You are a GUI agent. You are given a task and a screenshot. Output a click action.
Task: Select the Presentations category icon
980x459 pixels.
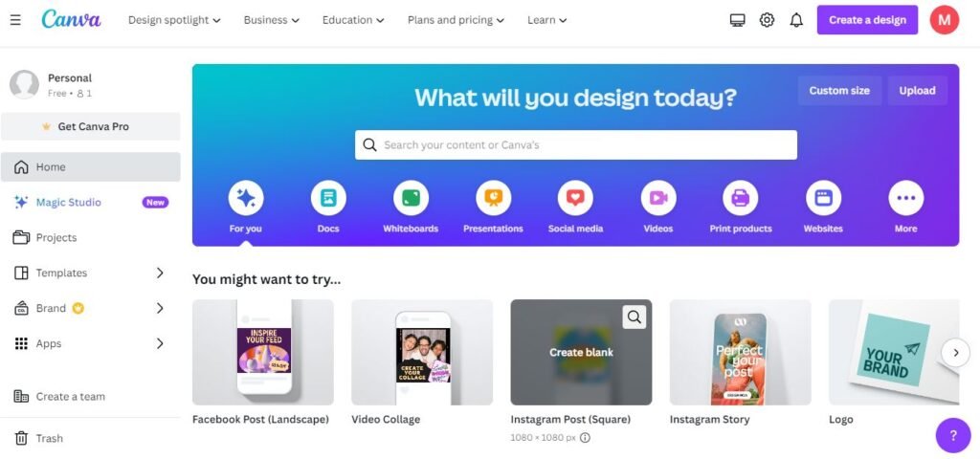pos(493,198)
